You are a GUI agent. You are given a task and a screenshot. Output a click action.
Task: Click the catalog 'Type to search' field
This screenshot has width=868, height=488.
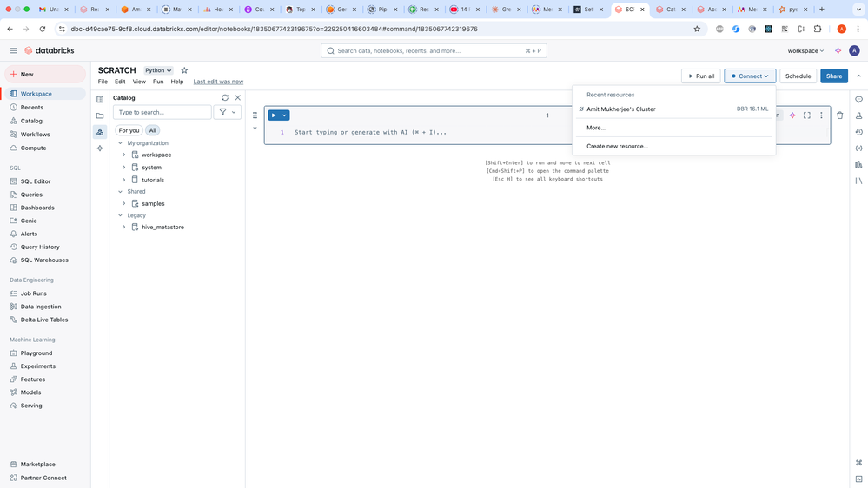[x=162, y=112]
